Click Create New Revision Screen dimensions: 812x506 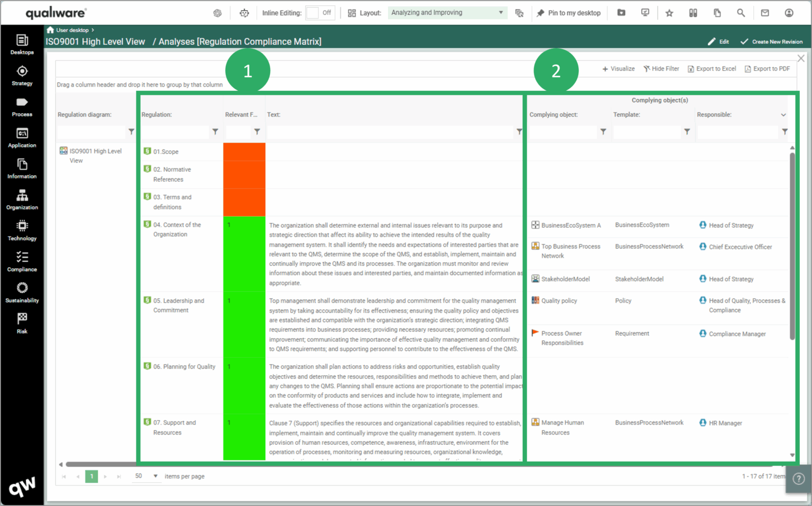point(771,42)
